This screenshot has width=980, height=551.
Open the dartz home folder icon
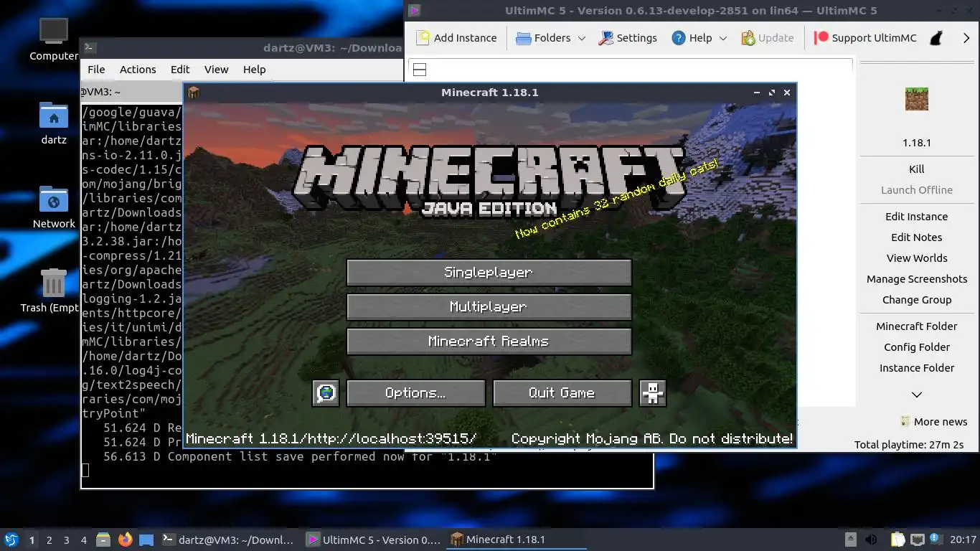[x=54, y=116]
